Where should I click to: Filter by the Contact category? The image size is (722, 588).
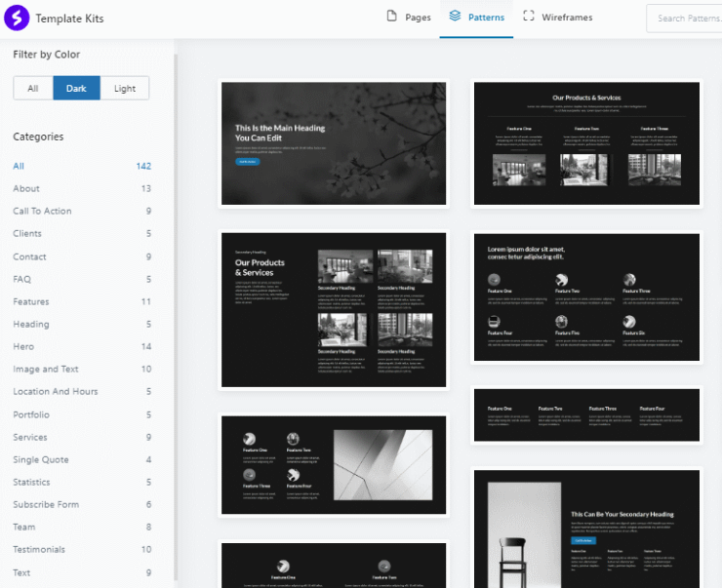[x=82, y=256]
